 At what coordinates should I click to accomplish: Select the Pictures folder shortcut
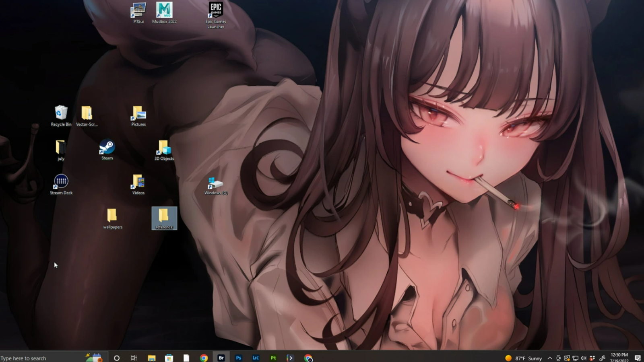pos(138,116)
